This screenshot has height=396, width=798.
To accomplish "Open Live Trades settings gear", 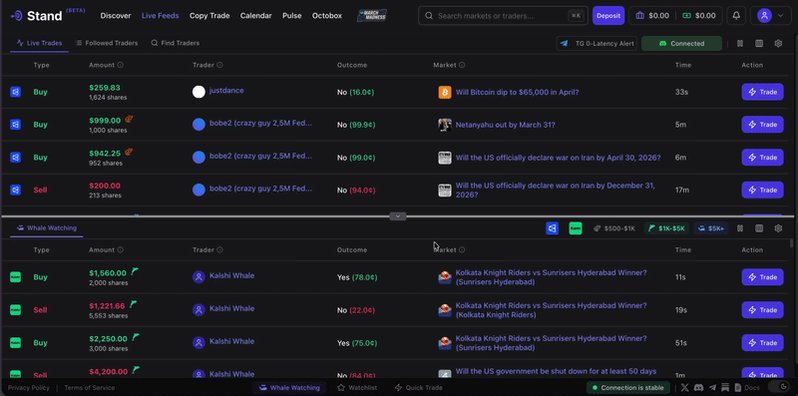I will click(x=778, y=43).
